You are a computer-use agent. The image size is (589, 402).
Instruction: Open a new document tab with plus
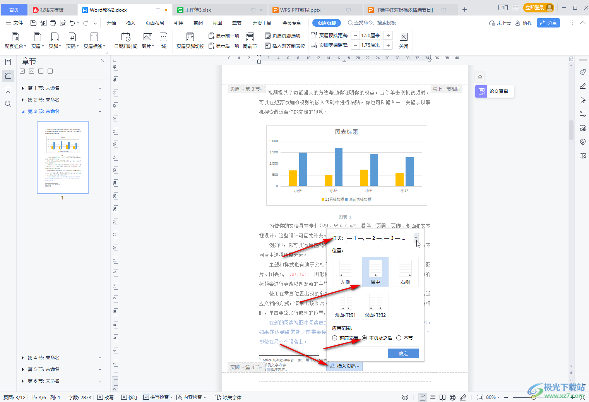tap(465, 10)
